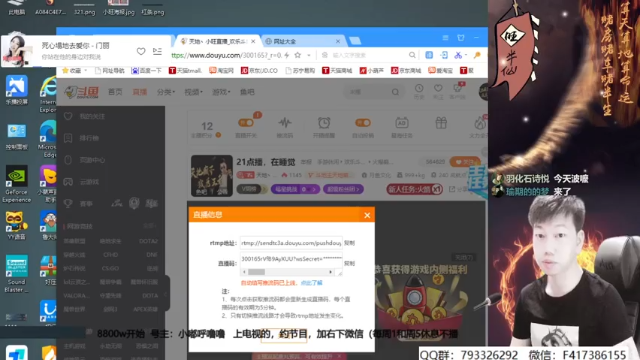Select the 控制面板 desktop icon
The image size is (640, 360).
16,137
